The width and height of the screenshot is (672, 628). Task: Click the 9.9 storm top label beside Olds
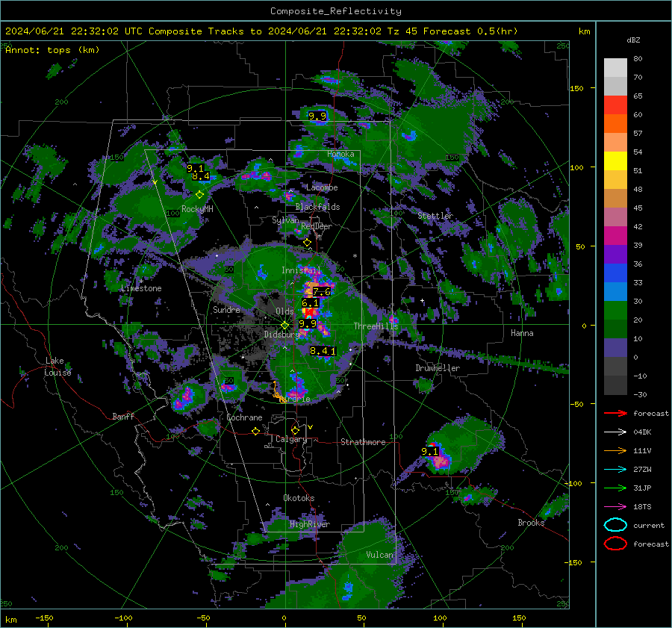pyautogui.click(x=308, y=323)
